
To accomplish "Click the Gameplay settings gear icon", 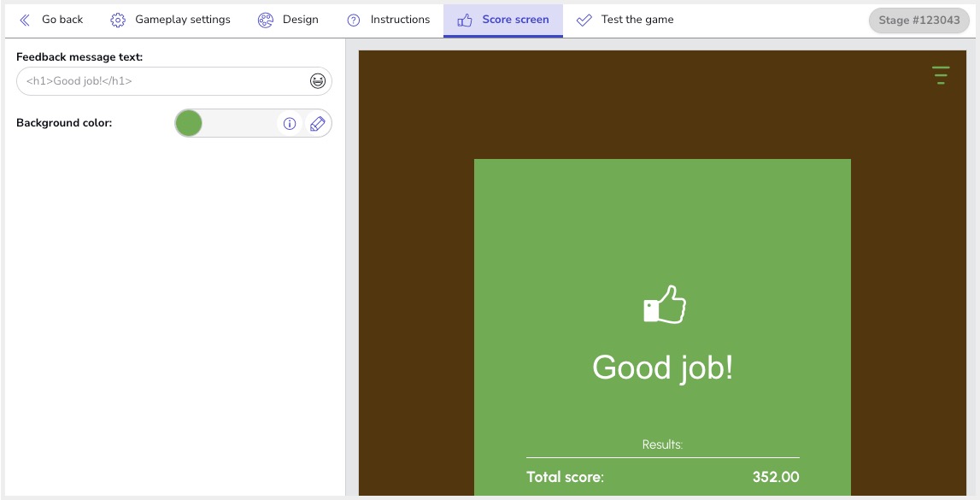I will [x=118, y=20].
